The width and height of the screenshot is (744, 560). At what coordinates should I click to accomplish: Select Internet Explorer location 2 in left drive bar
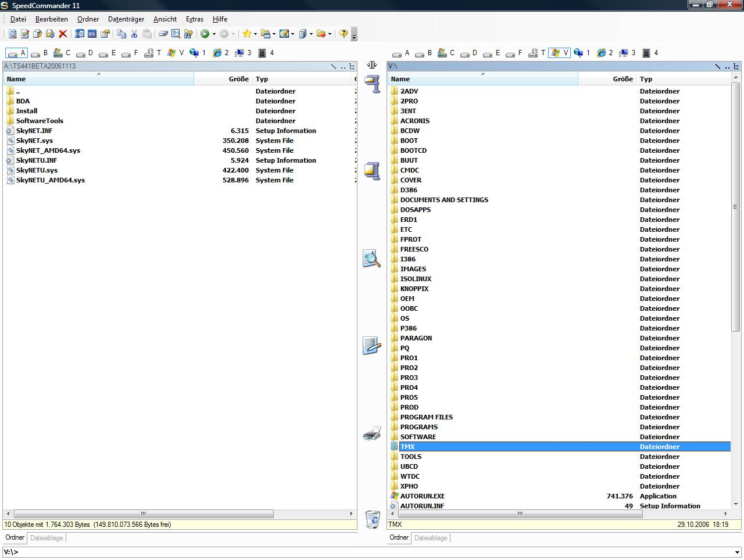point(220,53)
